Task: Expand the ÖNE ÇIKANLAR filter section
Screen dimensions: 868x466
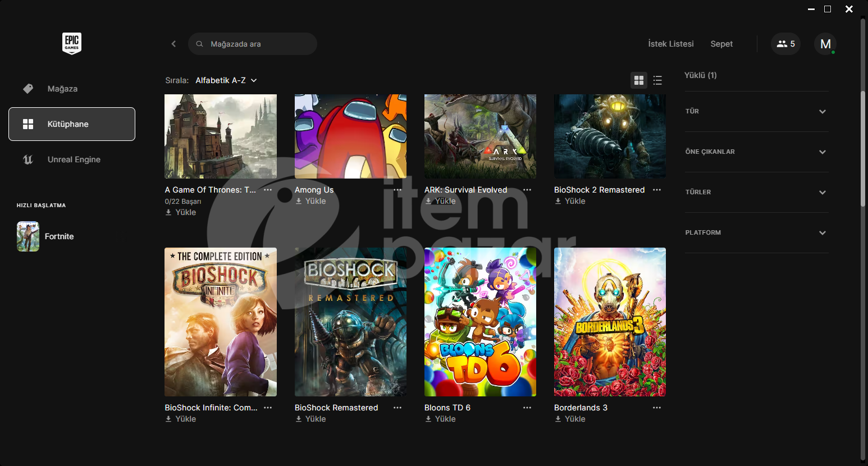Action: (756, 152)
